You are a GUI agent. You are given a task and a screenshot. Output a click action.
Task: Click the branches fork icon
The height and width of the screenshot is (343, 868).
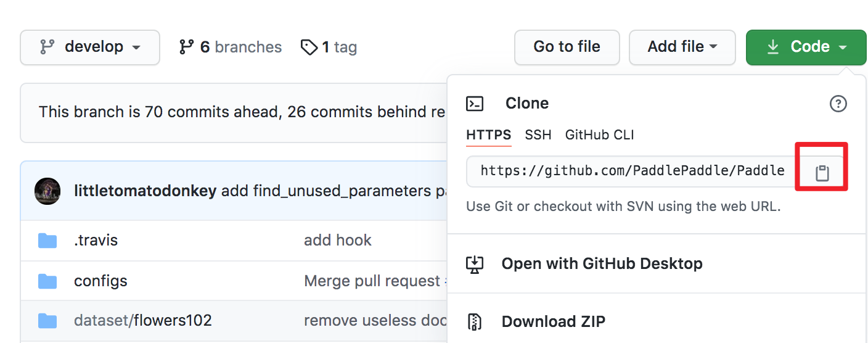tap(187, 47)
